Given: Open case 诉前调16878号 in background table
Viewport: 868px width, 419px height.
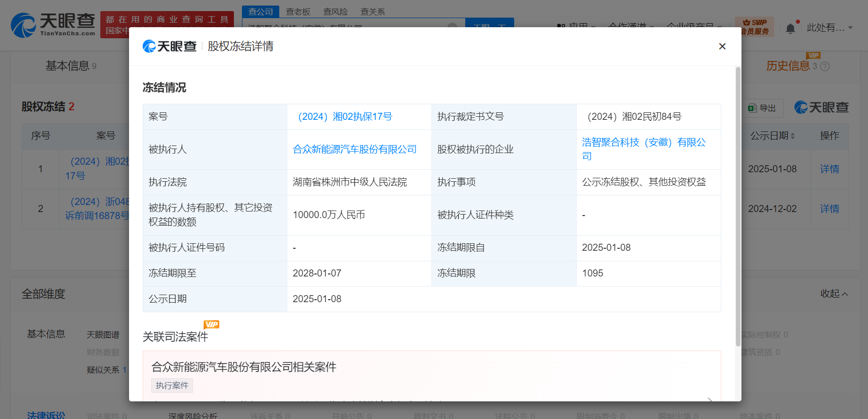Looking at the screenshot, I should tap(97, 209).
